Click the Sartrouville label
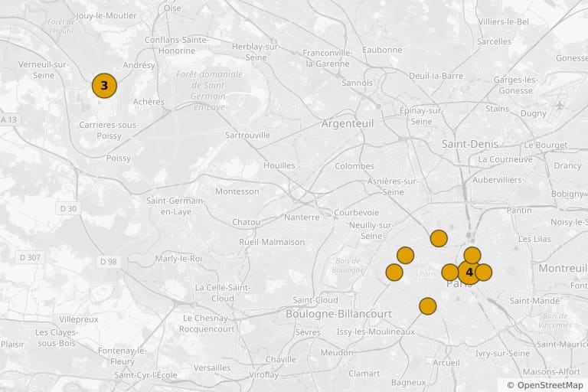Image resolution: width=588 pixels, height=392 pixels. pos(247,135)
